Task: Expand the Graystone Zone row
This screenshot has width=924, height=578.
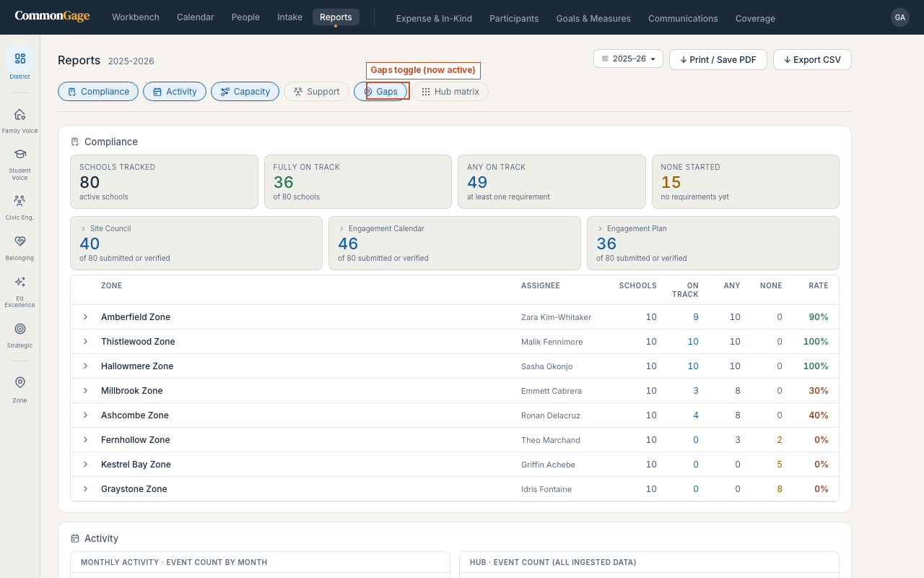Action: (x=85, y=489)
